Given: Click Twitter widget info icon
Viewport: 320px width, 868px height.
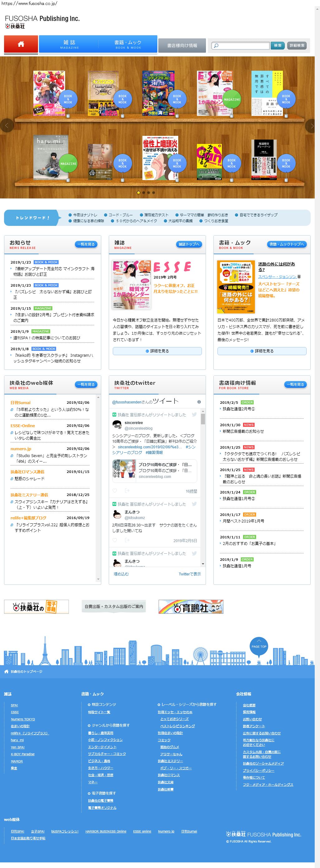Looking at the screenshot, I should 199,402.
